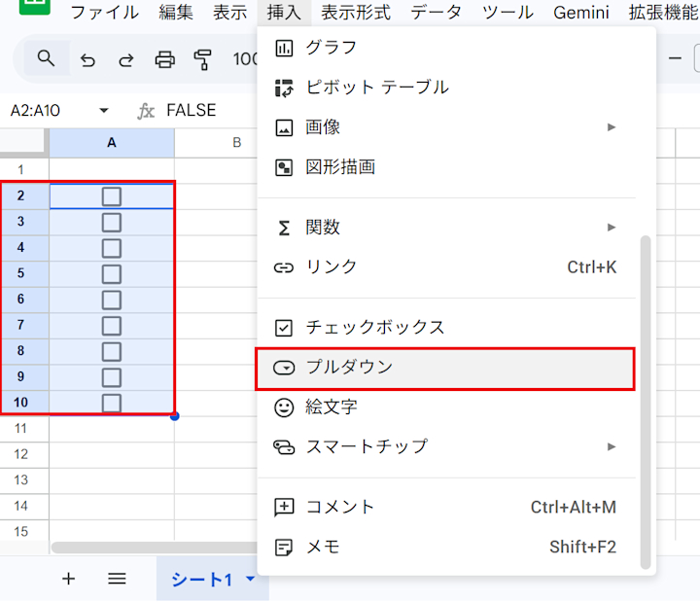Choose チェックボックス menu item
Image resolution: width=700 pixels, height=602 pixels.
pyautogui.click(x=446, y=328)
